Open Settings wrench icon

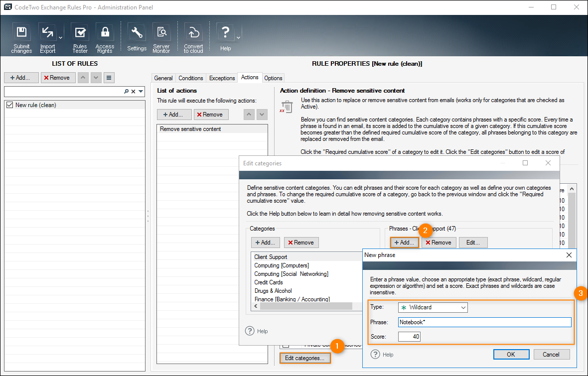coord(137,38)
